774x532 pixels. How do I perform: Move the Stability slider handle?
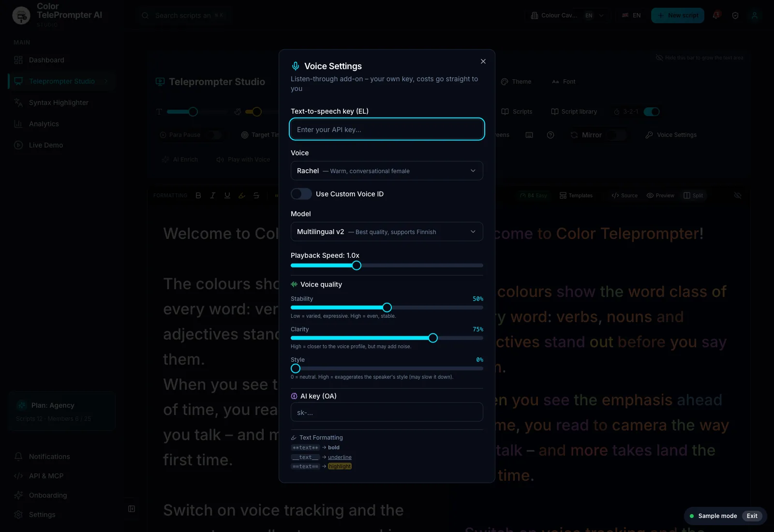[387, 308]
